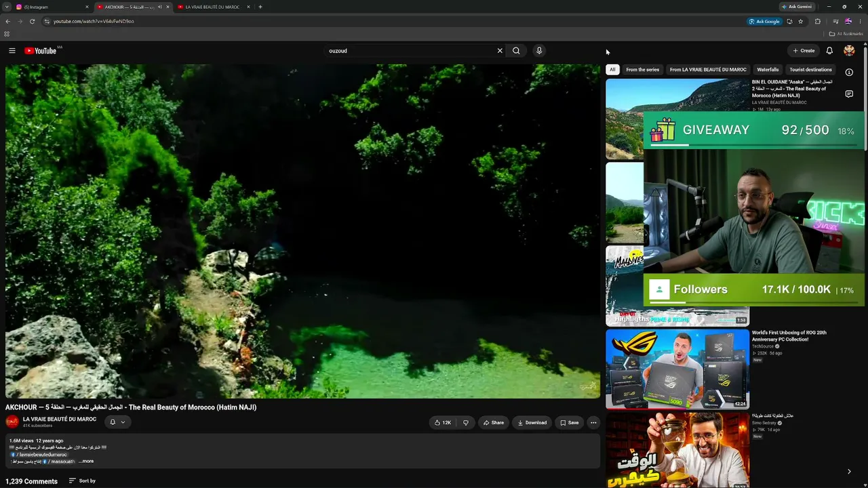Open more actions ellipsis below the video
This screenshot has width=868, height=488.
(593, 422)
